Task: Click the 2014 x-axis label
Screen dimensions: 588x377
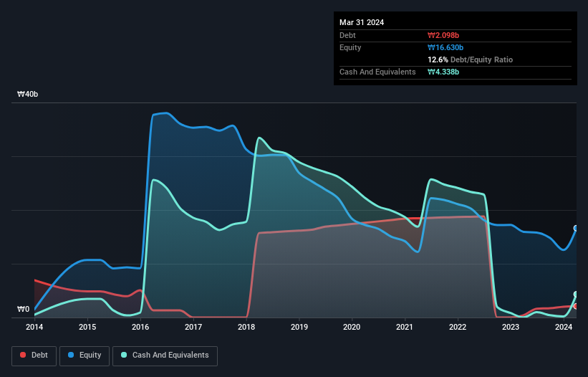Action: [34, 327]
